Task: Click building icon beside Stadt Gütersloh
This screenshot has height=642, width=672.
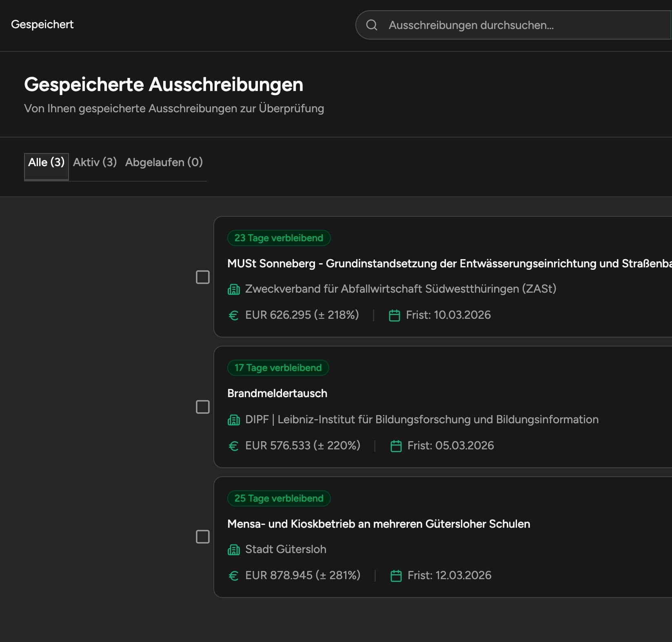Action: 234,550
